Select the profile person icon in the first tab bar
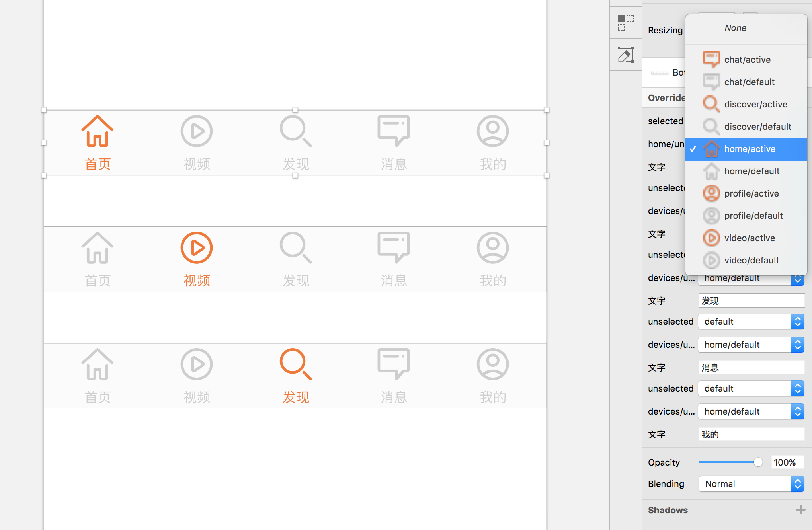The image size is (812, 530). (492, 131)
